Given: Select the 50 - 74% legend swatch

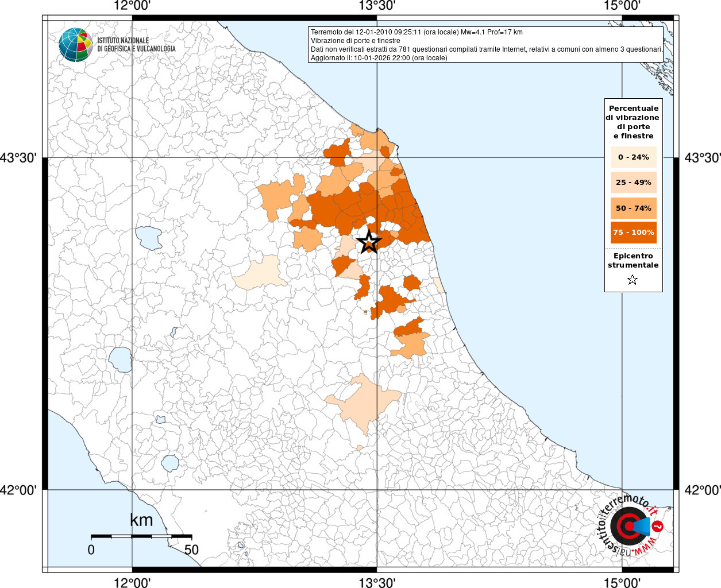Looking at the screenshot, I should [634, 208].
